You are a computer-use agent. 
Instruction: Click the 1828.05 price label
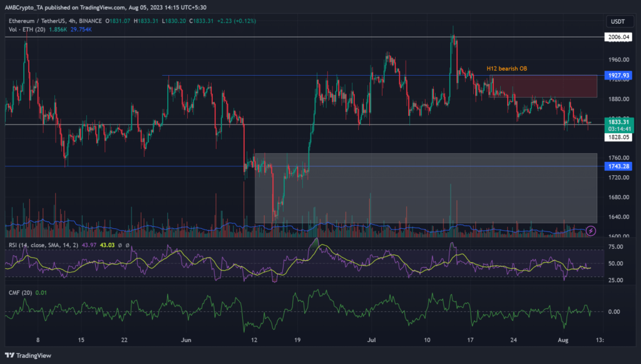(x=618, y=136)
